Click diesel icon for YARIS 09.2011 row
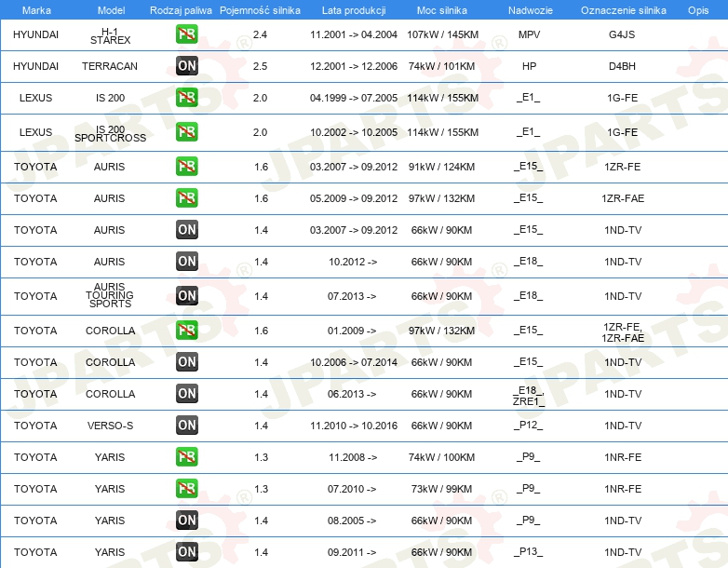728x568 pixels. tap(186, 551)
